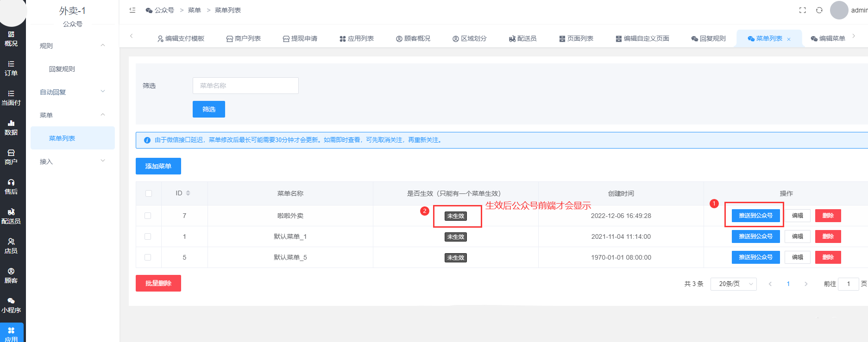868x342 pixels.
Task: Open 概况 overview in left sidebar
Action: (x=11, y=39)
